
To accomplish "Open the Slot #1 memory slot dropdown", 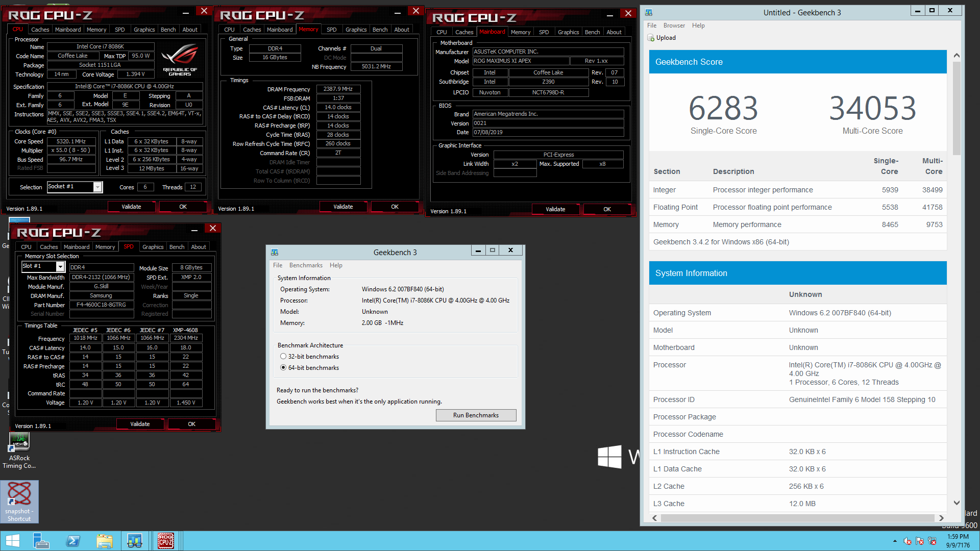I will (x=60, y=266).
